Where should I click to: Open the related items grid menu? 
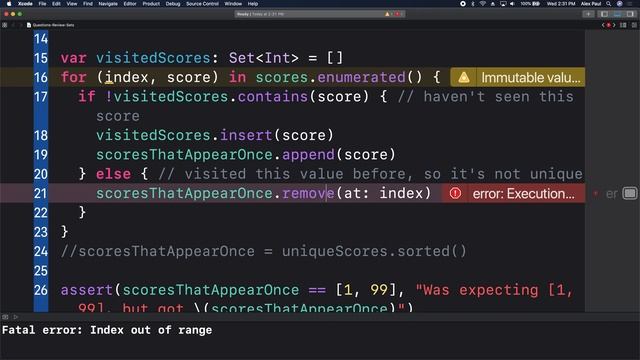(4, 25)
